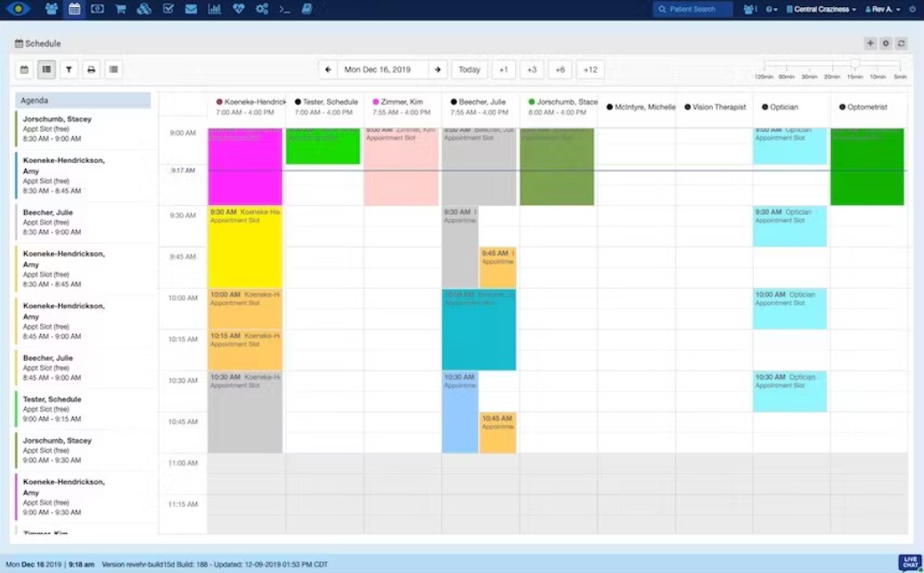
Task: Select the Tasks checkbox module in navbar
Action: 168,9
